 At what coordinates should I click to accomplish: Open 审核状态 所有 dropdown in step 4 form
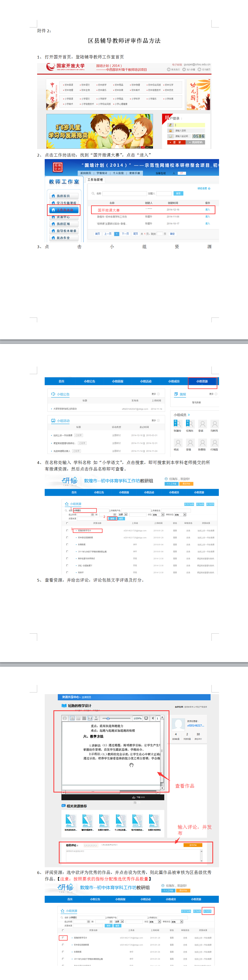(180, 514)
